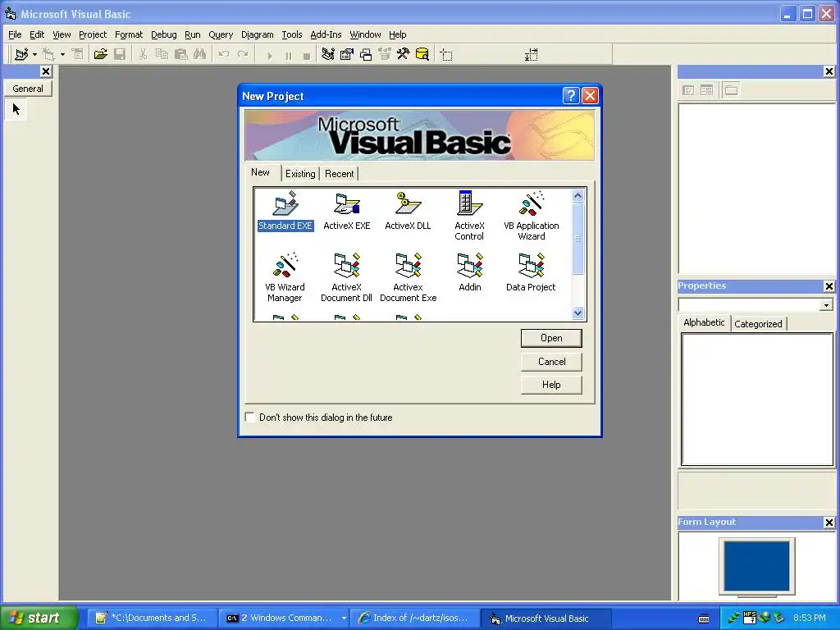Screen dimensions: 840x630
Task: Open the Properties object combo box dropdown
Action: click(826, 305)
